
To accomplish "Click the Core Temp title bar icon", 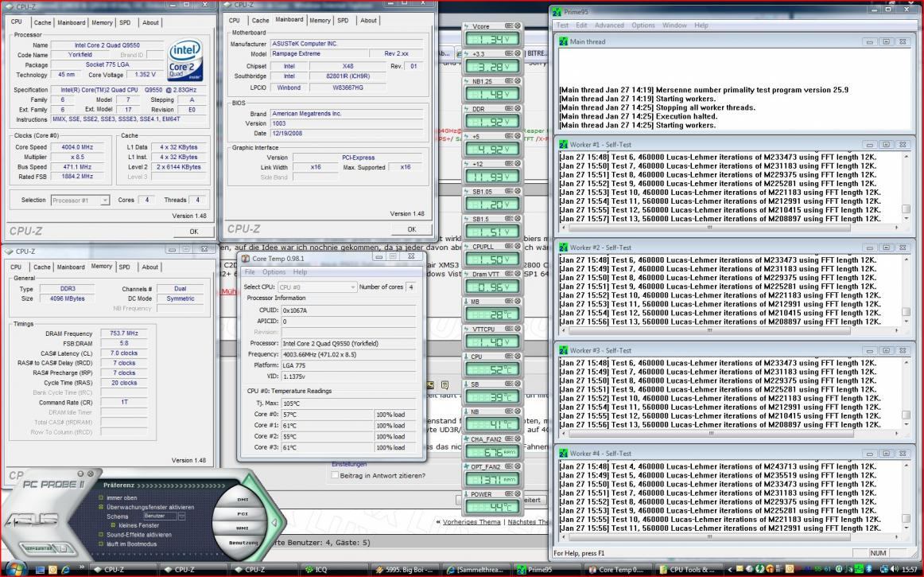I will (x=245, y=258).
